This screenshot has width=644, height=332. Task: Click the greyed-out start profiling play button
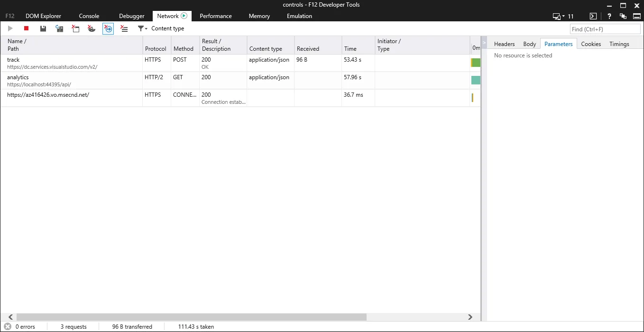tap(10, 28)
